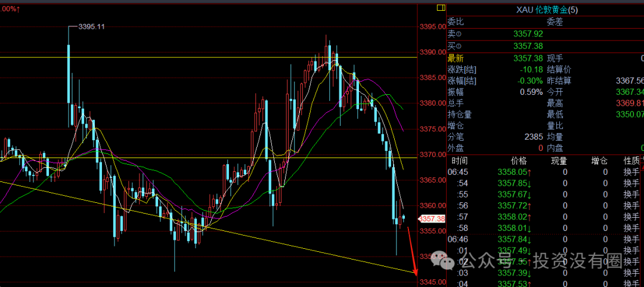The height and width of the screenshot is (287, 644).
Task: Click the 3375.00 price axis label
Action: (x=432, y=129)
